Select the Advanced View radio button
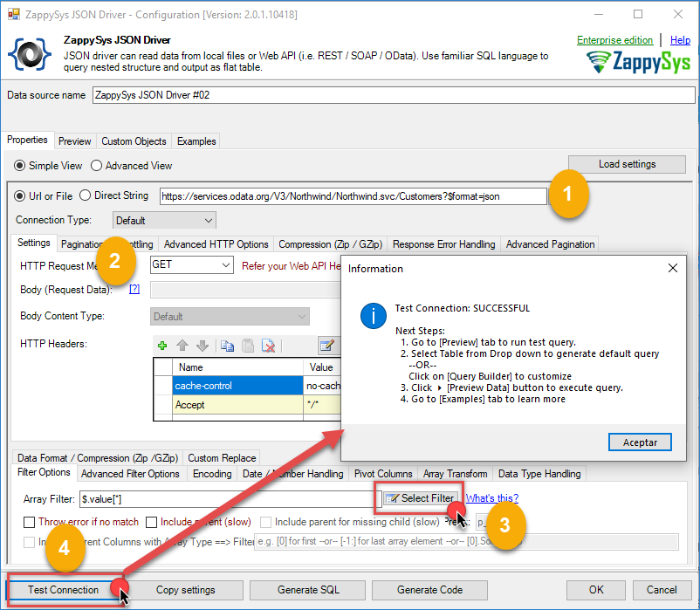Viewport: 700px width, 610px height. click(96, 166)
